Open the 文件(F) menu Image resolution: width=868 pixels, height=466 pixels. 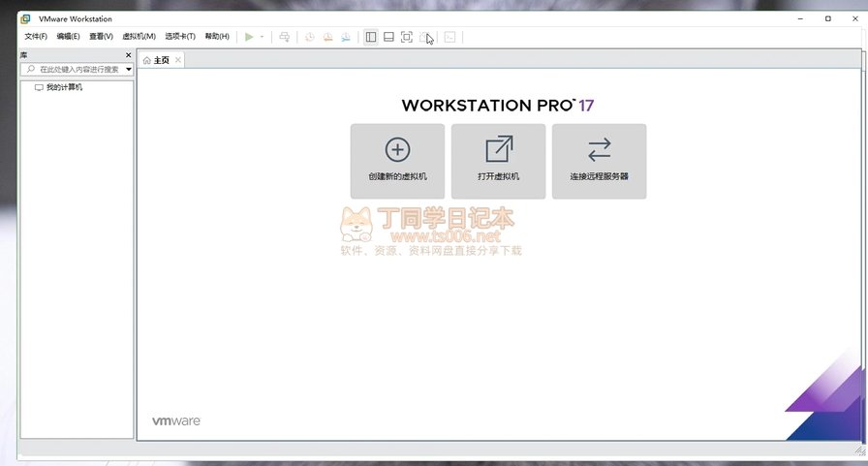coord(36,37)
